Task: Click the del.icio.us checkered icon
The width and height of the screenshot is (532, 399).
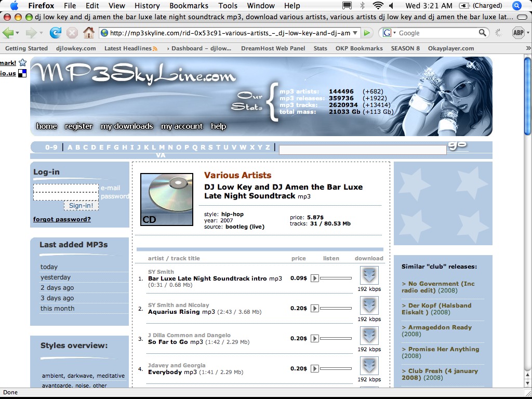Action: tap(22, 73)
